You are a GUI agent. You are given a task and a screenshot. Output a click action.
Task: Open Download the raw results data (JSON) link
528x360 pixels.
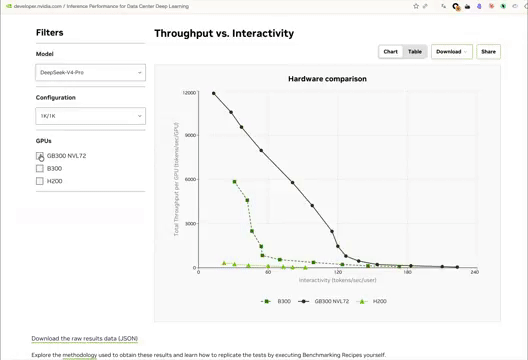click(x=85, y=338)
